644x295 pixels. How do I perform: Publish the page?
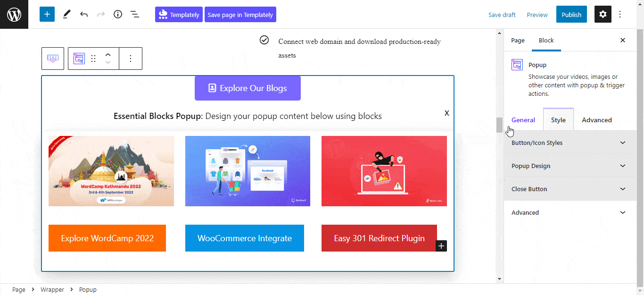(x=571, y=14)
